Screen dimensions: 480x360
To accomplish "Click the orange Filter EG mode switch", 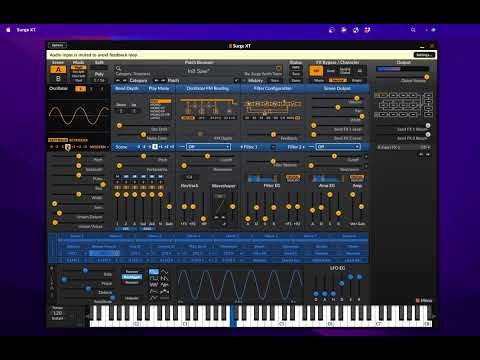I will coord(293,178).
